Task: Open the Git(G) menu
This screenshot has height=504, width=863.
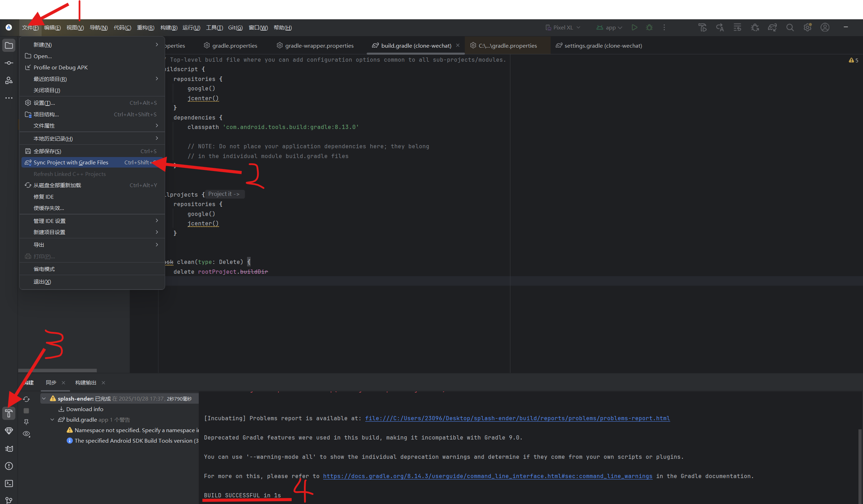Action: pyautogui.click(x=235, y=28)
